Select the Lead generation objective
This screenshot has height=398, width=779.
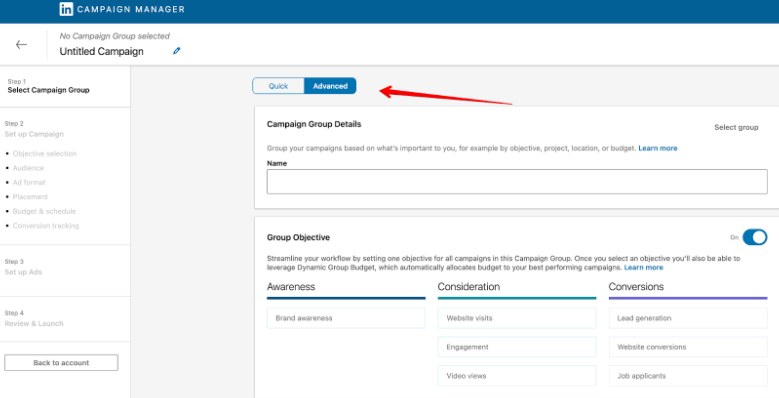(x=688, y=318)
